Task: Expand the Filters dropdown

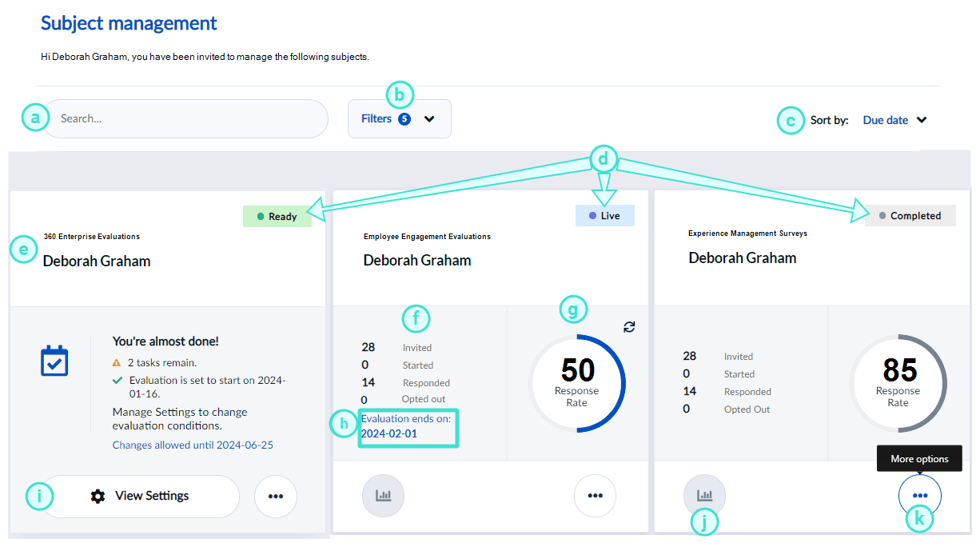Action: coord(399,119)
